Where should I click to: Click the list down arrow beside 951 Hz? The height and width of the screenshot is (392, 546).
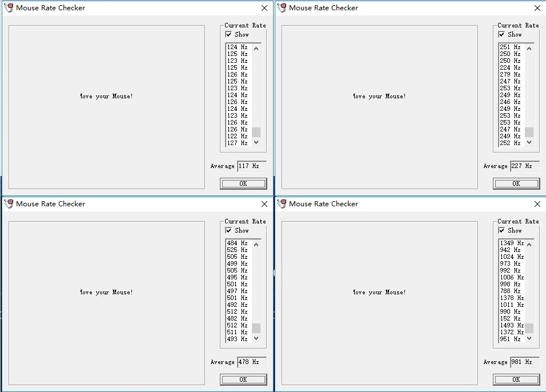[529, 338]
